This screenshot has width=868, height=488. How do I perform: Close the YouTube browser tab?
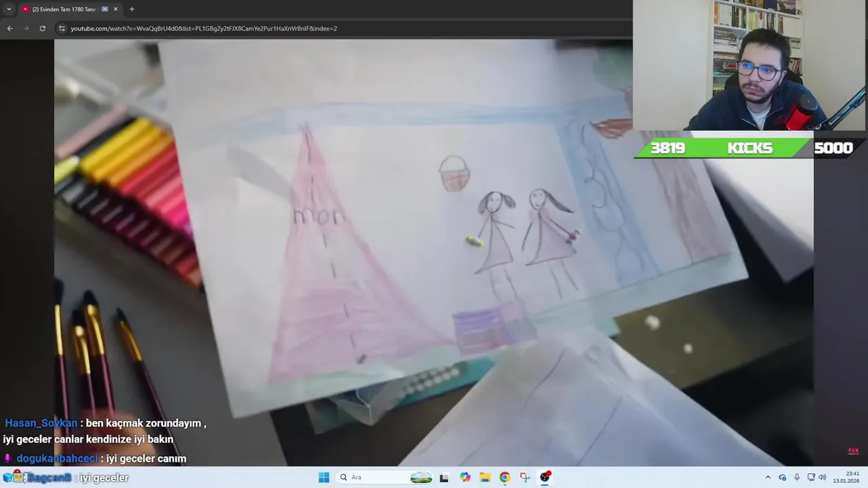tap(116, 9)
